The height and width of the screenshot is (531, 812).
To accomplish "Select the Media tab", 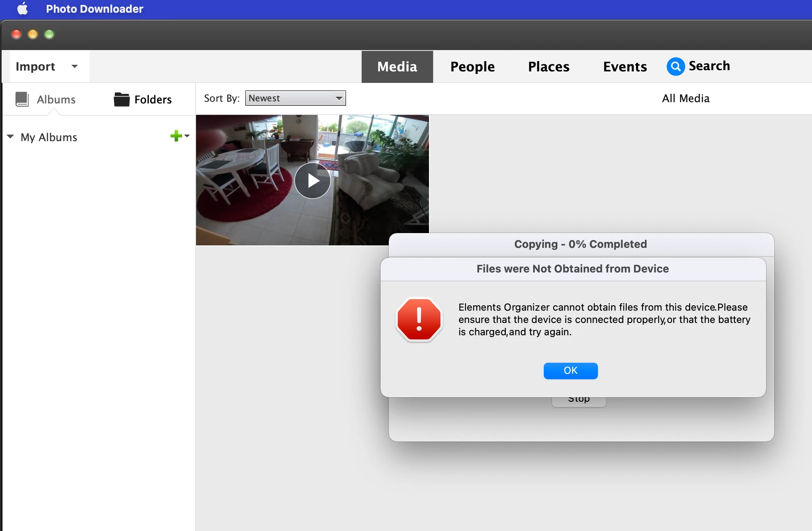I will tap(397, 66).
